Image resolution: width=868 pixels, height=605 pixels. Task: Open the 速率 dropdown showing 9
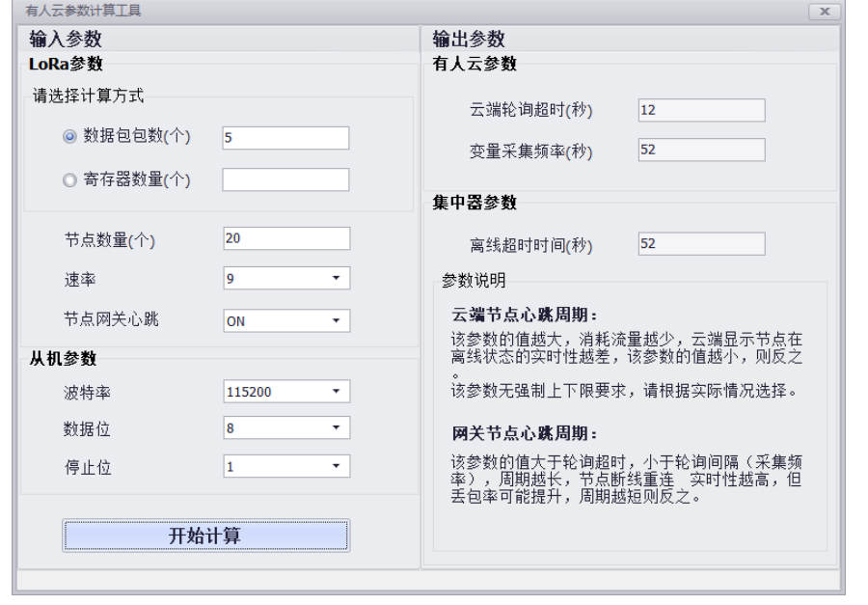(x=286, y=278)
